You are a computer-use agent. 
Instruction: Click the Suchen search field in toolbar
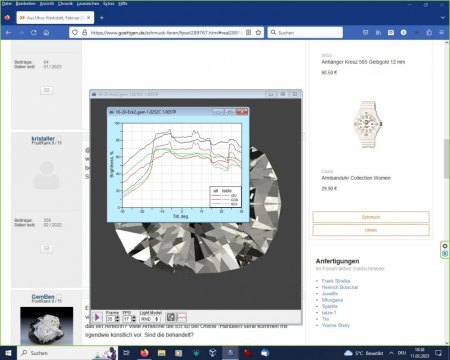point(305,33)
